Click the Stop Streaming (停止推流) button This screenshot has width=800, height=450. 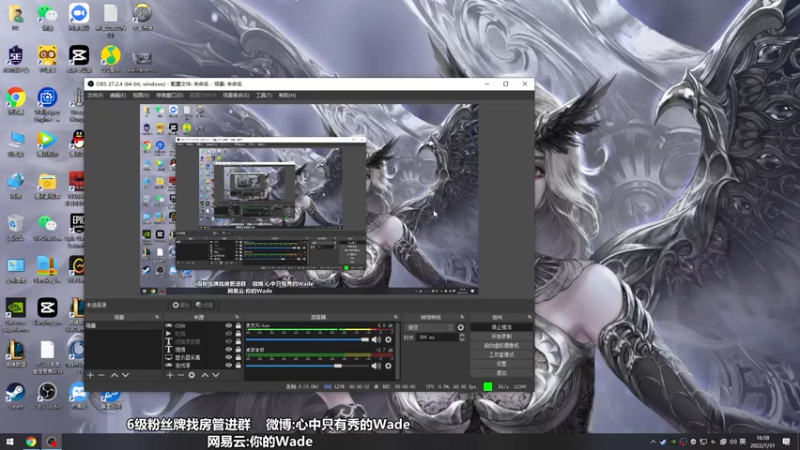(501, 328)
